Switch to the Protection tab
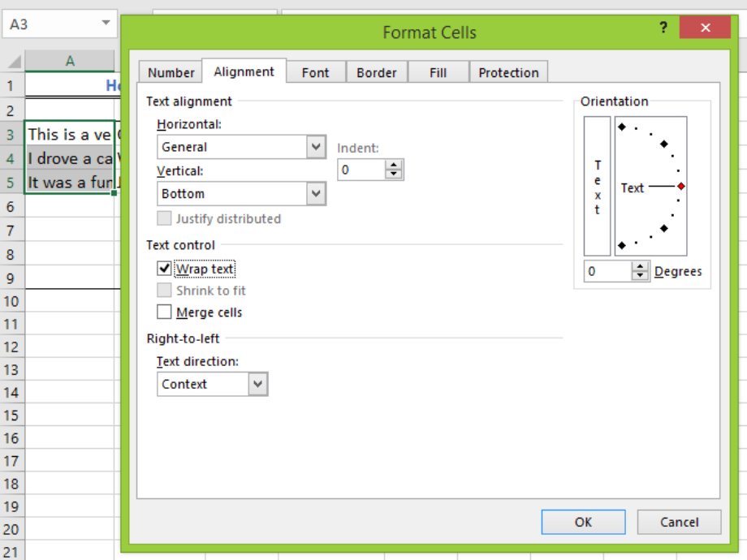 coord(508,72)
